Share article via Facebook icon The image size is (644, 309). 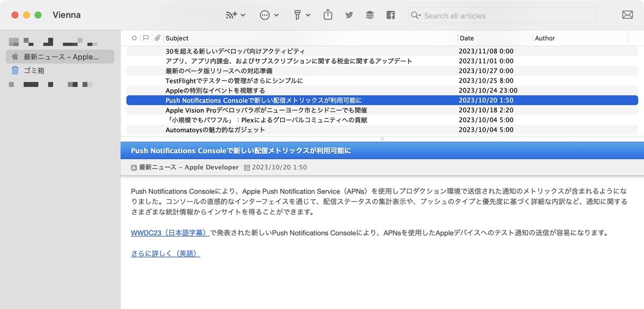pyautogui.click(x=391, y=15)
